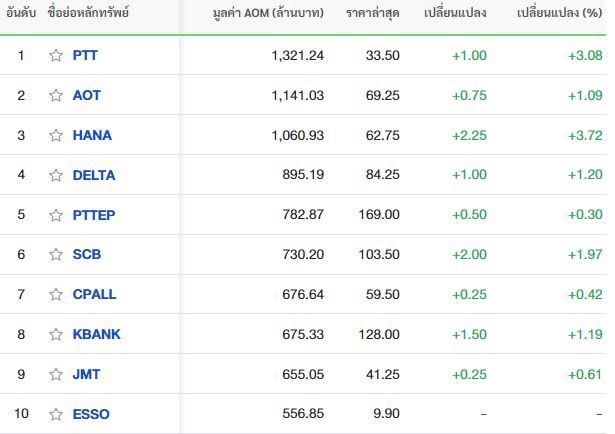The height and width of the screenshot is (434, 615).
Task: Mark SCB as favorite with star
Action: (56, 254)
